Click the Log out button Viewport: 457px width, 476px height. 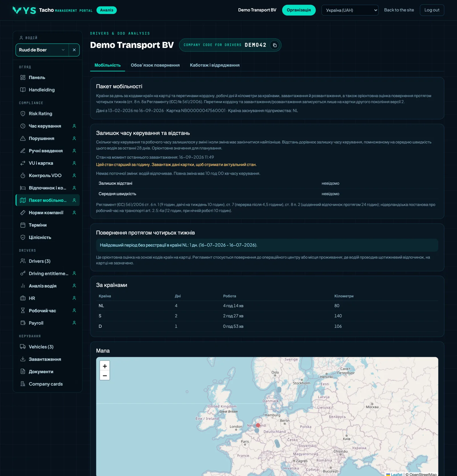432,10
